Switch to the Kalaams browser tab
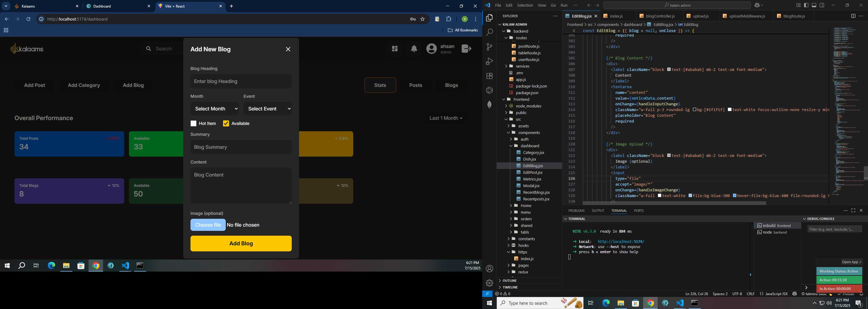868x309 pixels. pos(46,6)
